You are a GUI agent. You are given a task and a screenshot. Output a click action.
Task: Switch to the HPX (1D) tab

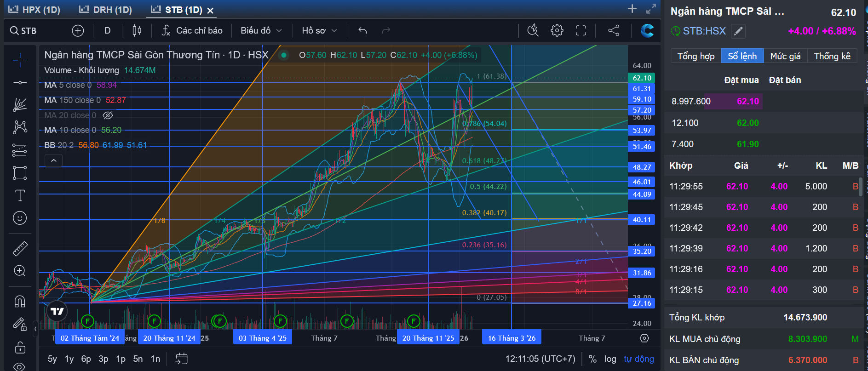pos(34,9)
